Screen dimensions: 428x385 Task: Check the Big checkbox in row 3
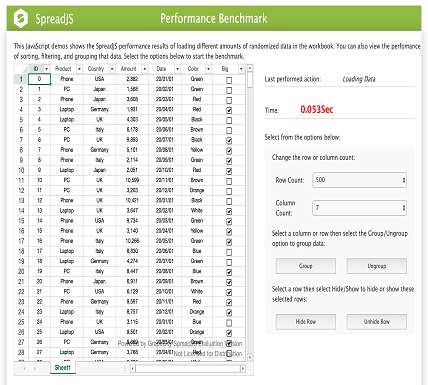[229, 100]
